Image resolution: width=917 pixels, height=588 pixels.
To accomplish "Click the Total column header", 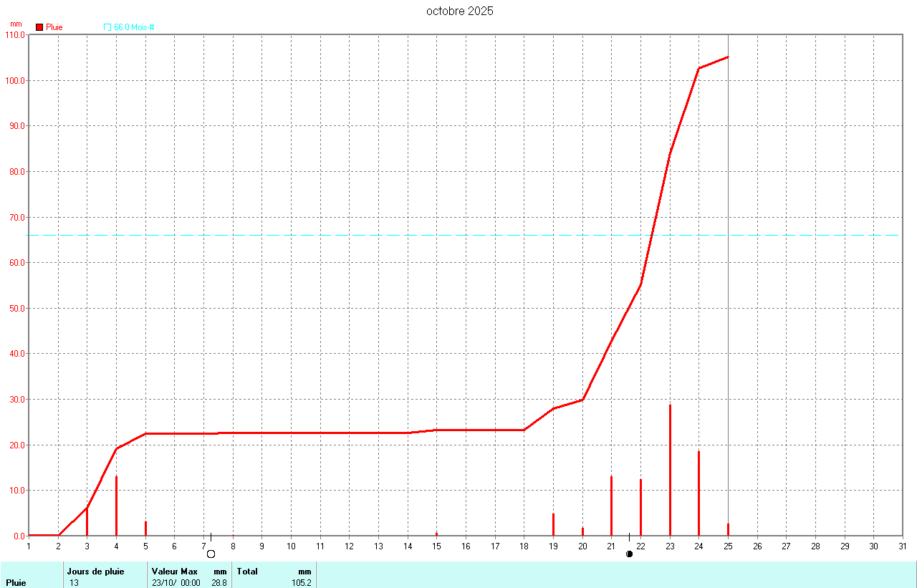I will click(247, 572).
